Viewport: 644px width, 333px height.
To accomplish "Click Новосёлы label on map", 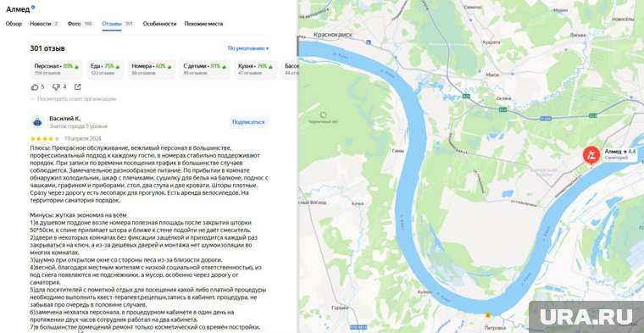I will tap(624, 19).
